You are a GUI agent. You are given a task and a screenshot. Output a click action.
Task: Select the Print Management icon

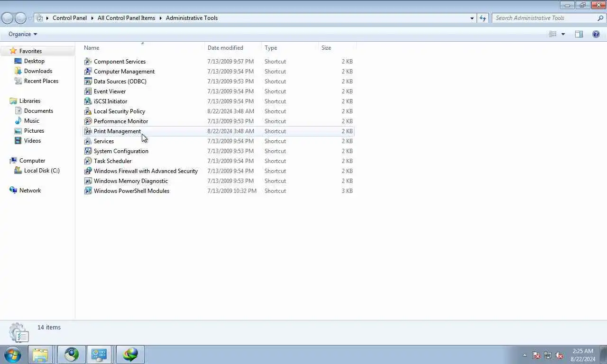coord(88,131)
